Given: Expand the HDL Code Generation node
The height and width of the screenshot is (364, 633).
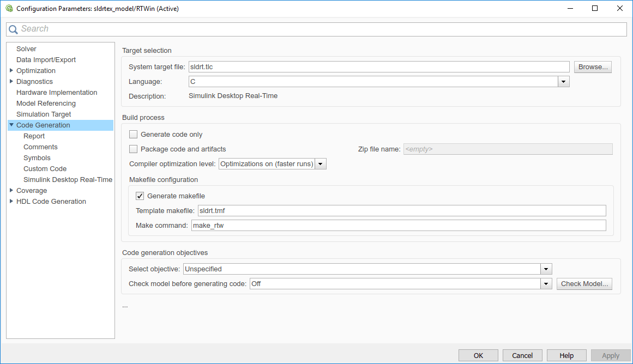Looking at the screenshot, I should pyautogui.click(x=11, y=202).
